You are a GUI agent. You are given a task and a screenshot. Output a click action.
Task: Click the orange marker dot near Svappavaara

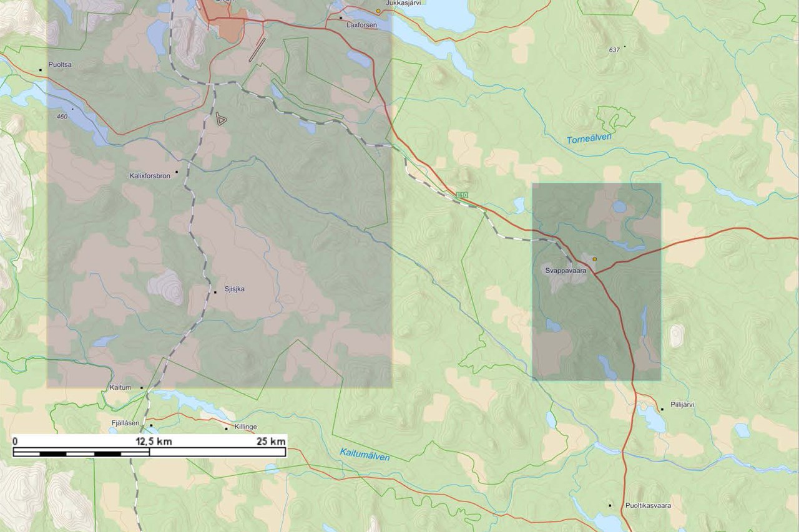tap(595, 259)
